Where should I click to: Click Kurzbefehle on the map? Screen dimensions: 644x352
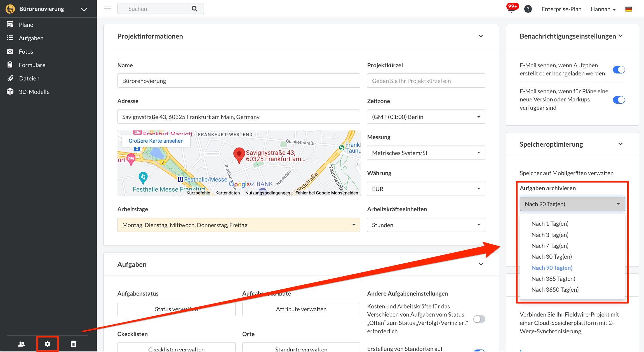198,193
